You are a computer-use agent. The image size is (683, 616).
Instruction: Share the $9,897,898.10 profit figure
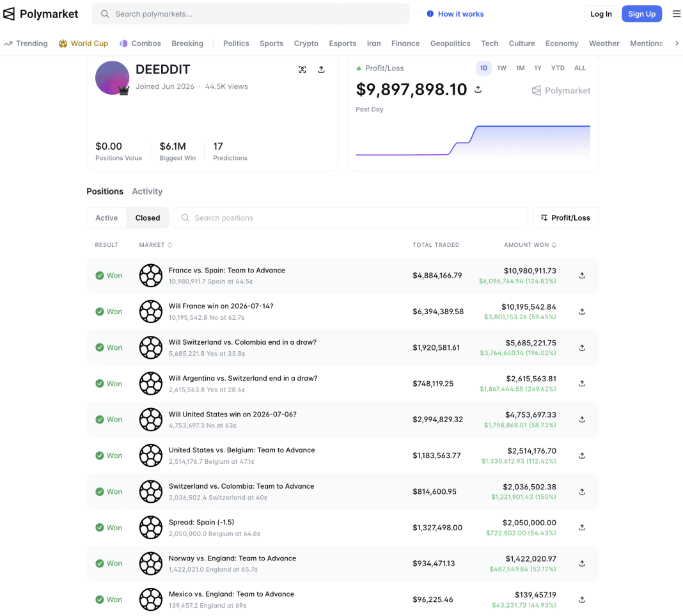(478, 90)
